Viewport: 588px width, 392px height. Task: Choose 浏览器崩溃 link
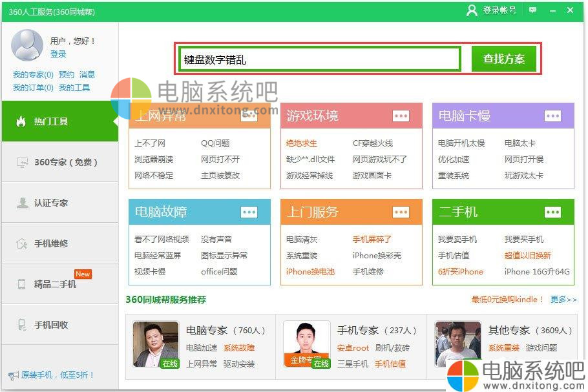[154, 160]
